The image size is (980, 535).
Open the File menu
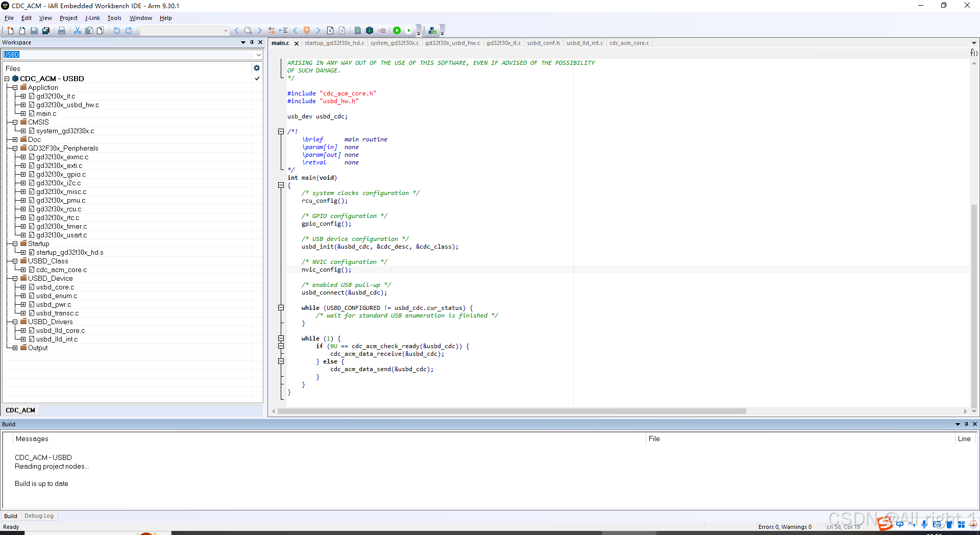point(9,18)
